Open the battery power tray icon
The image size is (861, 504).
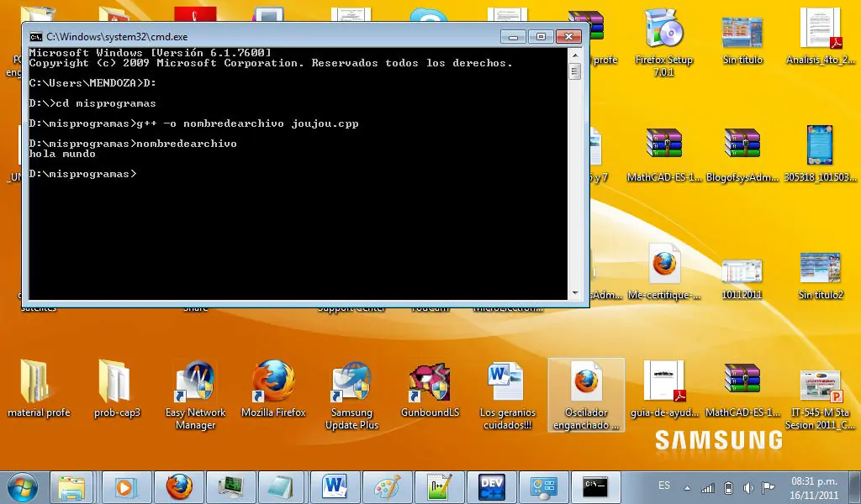pos(729,487)
